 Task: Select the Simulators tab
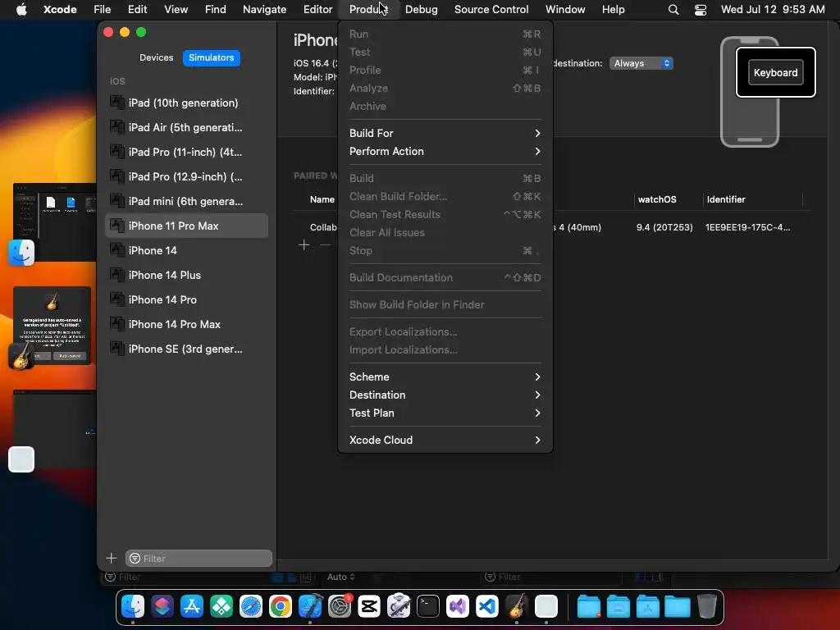pyautogui.click(x=211, y=57)
